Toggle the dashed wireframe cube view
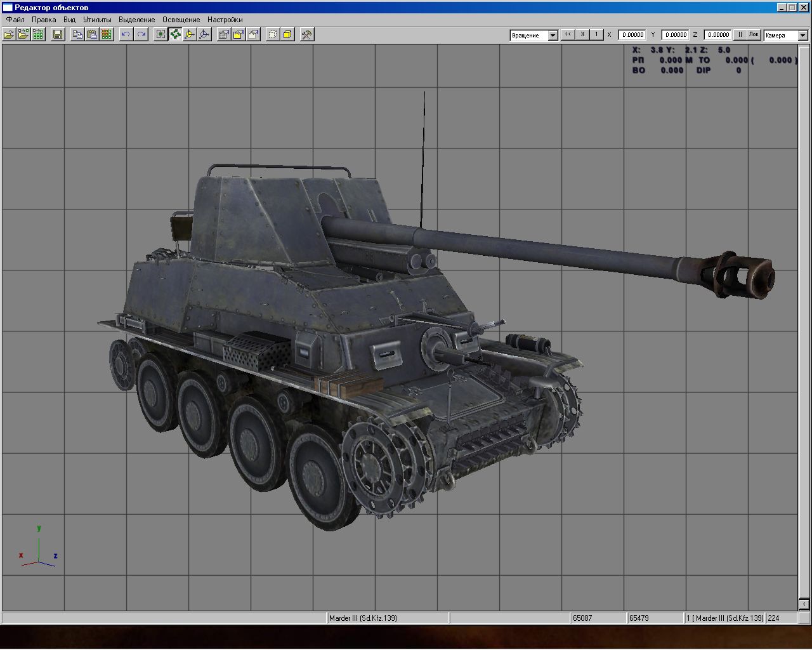This screenshot has height=650, width=812. click(x=273, y=34)
